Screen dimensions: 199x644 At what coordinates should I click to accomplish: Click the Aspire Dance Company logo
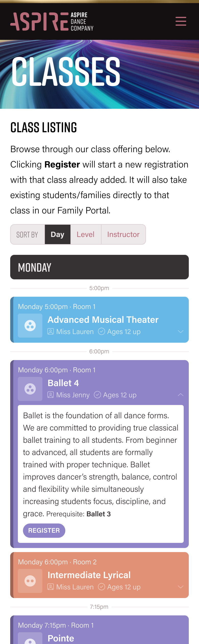click(52, 21)
